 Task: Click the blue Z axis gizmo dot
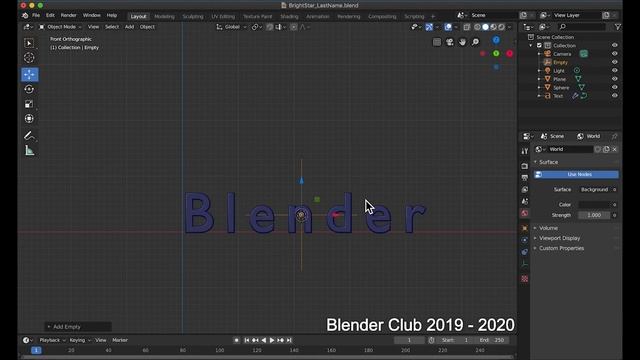(x=496, y=40)
